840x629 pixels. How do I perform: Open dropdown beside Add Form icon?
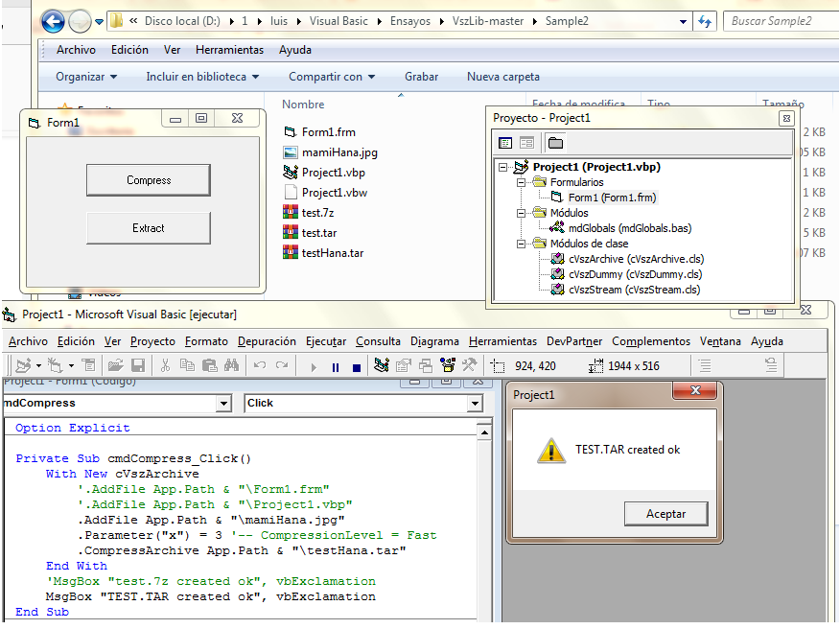click(x=71, y=366)
